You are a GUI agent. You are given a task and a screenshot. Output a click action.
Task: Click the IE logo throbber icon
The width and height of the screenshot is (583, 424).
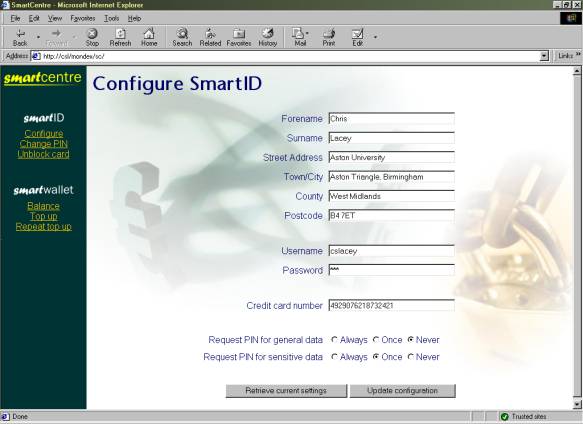click(570, 18)
